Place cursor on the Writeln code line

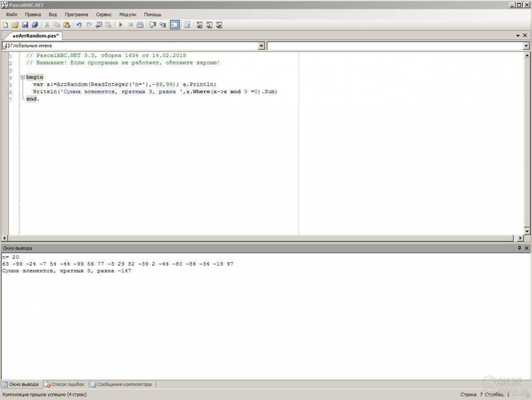point(155,92)
